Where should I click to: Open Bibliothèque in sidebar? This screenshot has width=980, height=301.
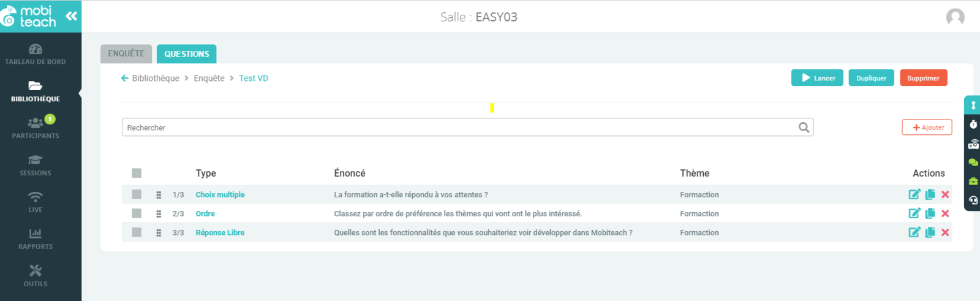point(36,91)
